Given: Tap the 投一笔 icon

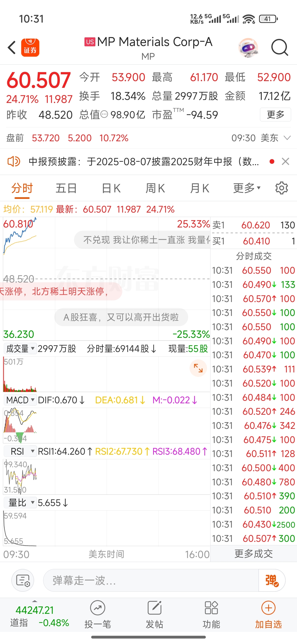Looking at the screenshot, I should pyautogui.click(x=98, y=614).
